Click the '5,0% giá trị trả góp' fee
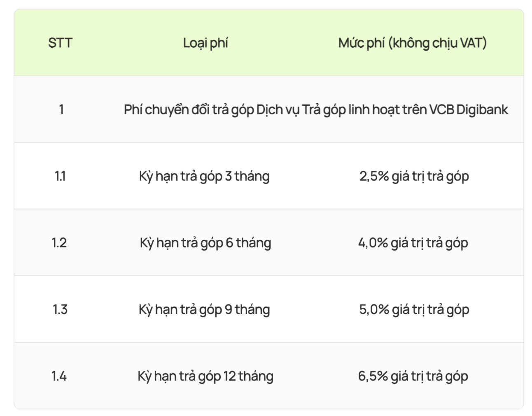The height and width of the screenshot is (416, 532). click(414, 309)
